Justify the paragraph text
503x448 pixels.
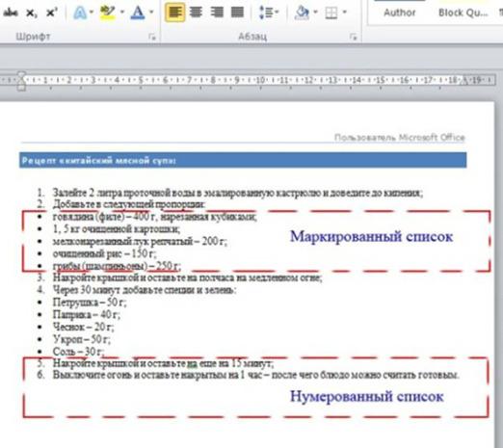[x=237, y=13]
